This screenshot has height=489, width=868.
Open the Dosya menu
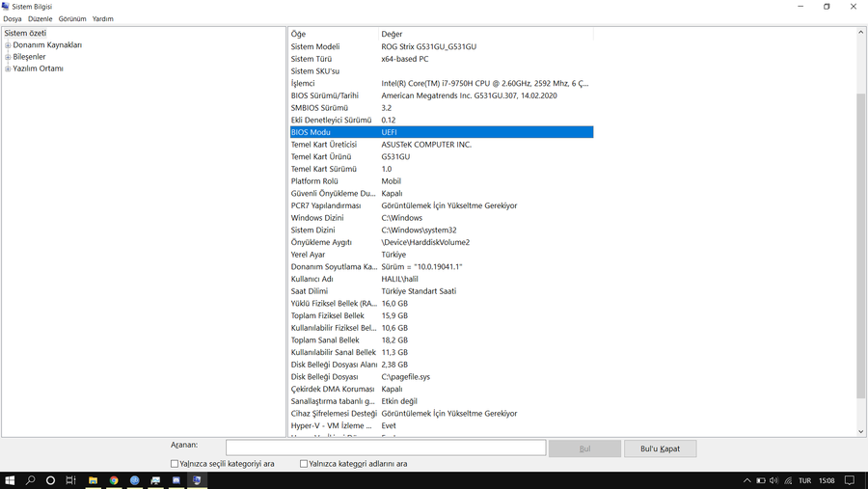tap(13, 19)
